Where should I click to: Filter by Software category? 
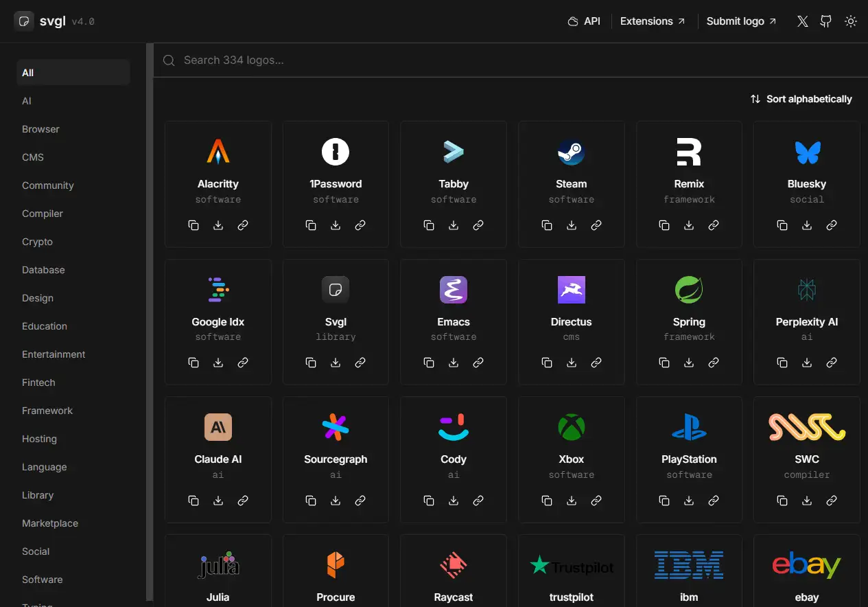pos(73,580)
